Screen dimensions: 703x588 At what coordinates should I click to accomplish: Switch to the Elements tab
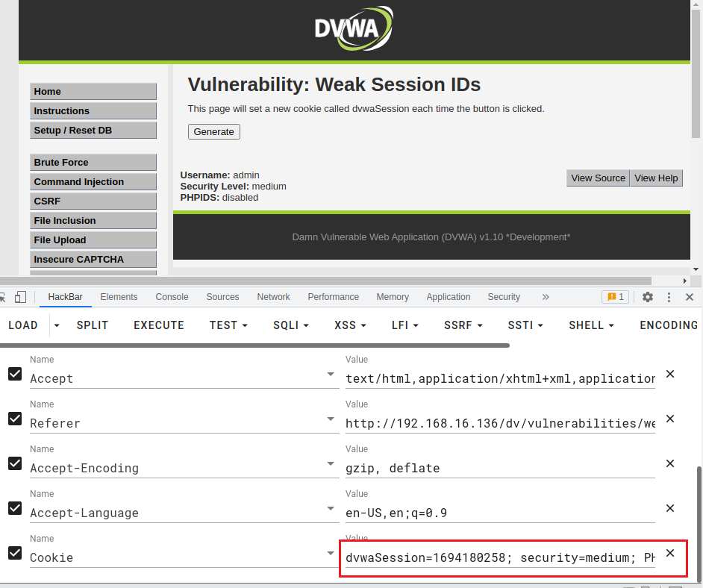coord(119,297)
